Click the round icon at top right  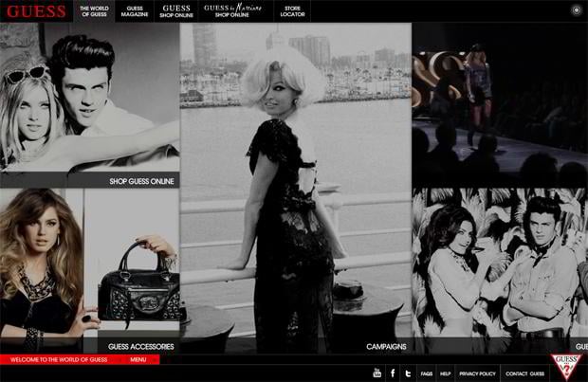tap(576, 10)
